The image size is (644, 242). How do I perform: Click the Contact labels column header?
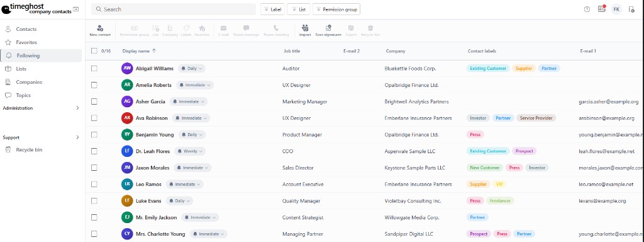482,51
